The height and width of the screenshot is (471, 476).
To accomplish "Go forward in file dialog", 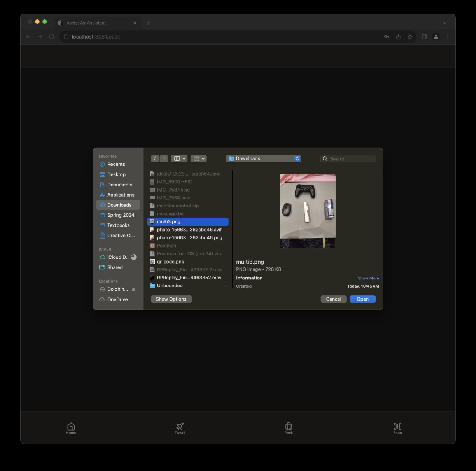I will (164, 159).
